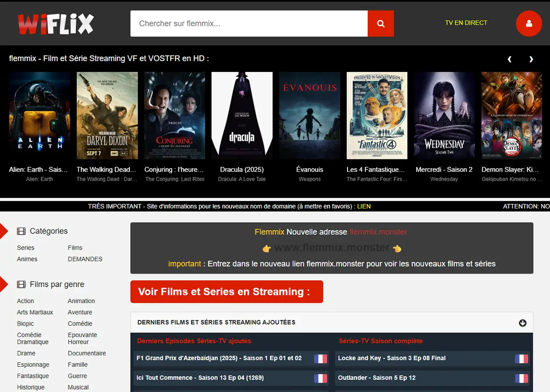The height and width of the screenshot is (392, 550).
Task: Select the Series category
Action: (26, 248)
